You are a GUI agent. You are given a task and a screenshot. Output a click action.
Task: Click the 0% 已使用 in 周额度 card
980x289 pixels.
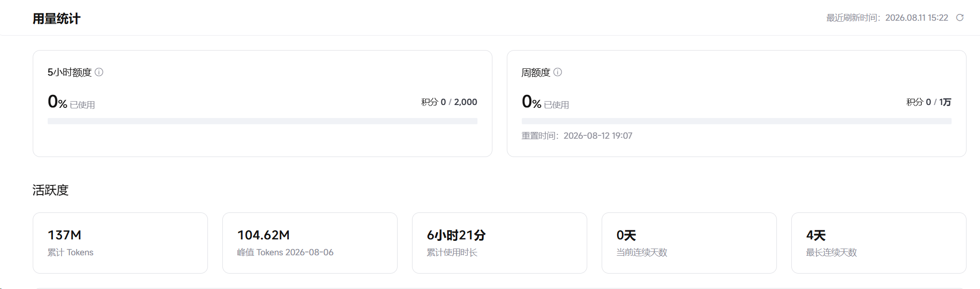tap(545, 102)
